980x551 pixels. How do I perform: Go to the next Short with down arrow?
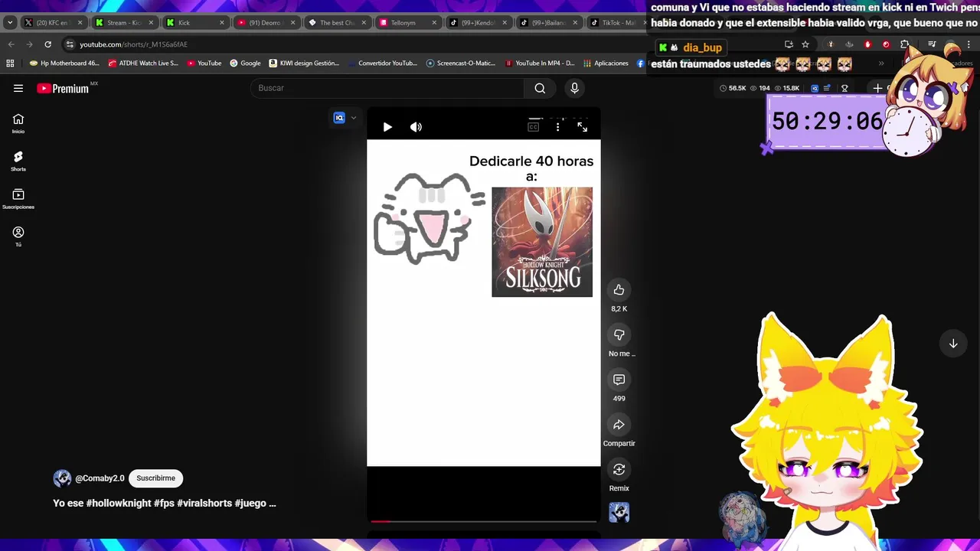click(x=953, y=344)
